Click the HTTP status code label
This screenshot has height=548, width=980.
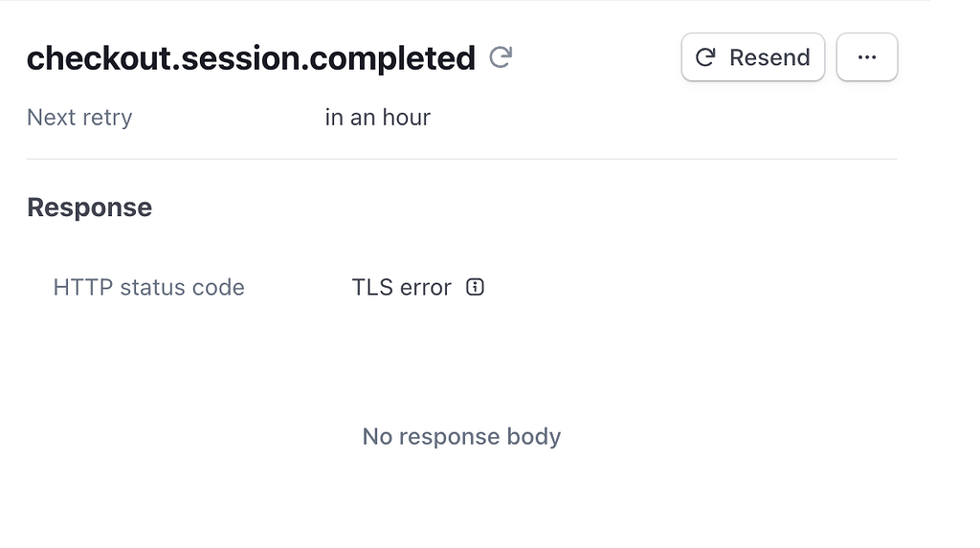[x=148, y=288]
